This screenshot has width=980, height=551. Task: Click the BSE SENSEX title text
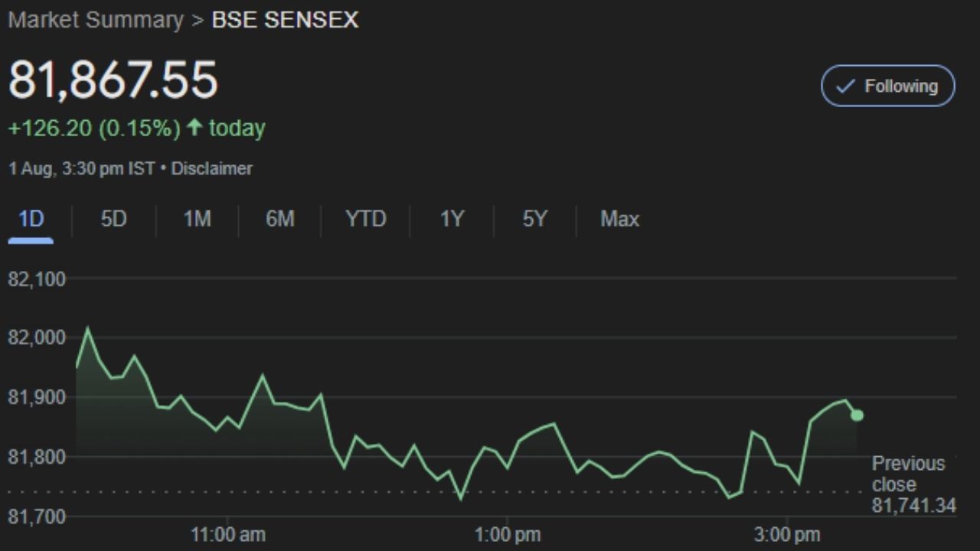[x=285, y=20]
